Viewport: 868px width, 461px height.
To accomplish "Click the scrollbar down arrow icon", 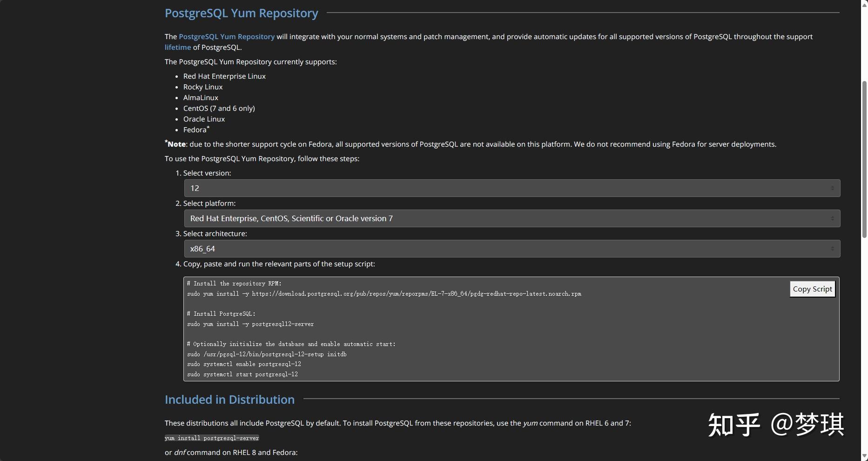I will (x=864, y=457).
